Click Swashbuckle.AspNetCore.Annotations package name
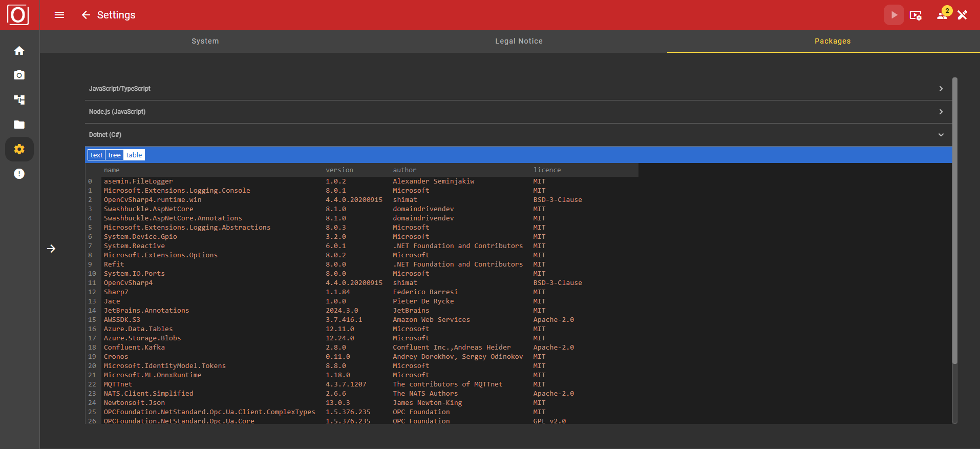Viewport: 980px width, 449px height. (173, 218)
